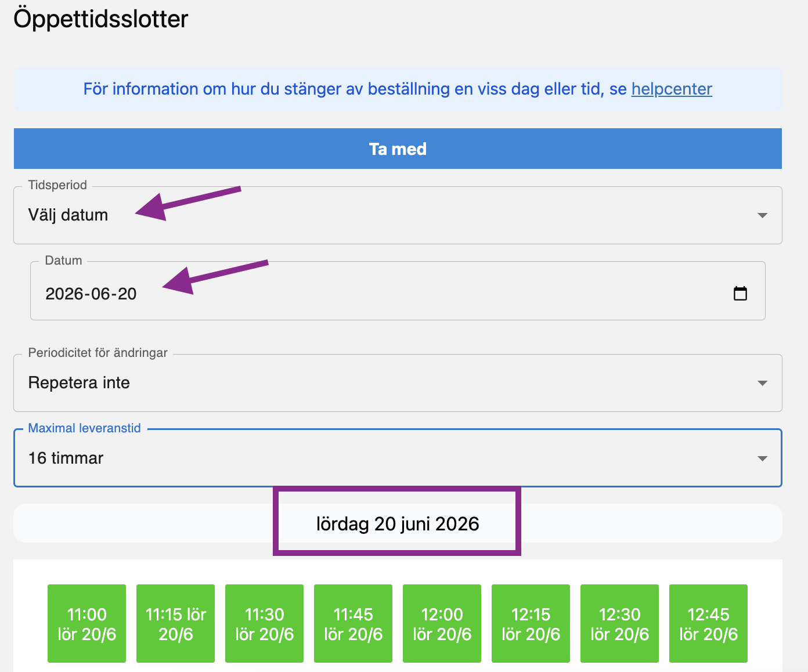Toggle the 11:15 lör 20/6 time slot
The height and width of the screenshot is (672, 808).
[x=176, y=624]
